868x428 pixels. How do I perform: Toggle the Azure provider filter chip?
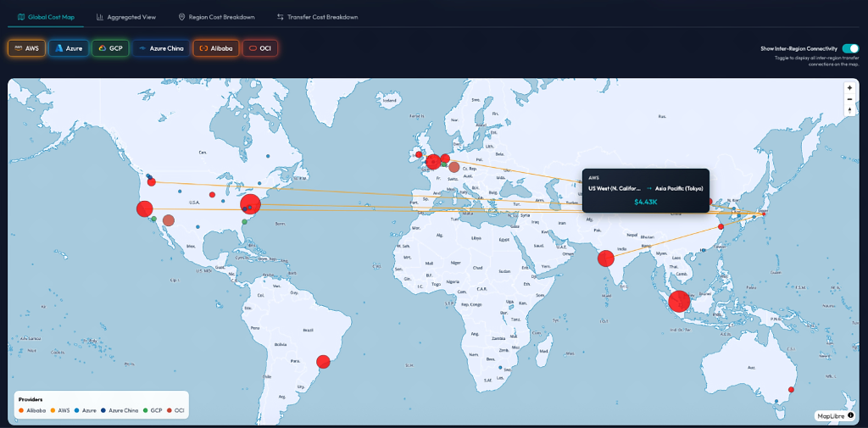69,48
